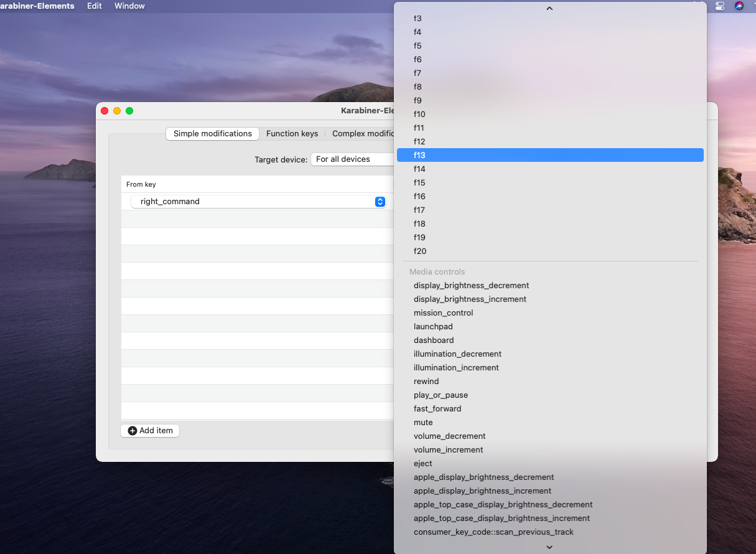Choose the f12 entry
This screenshot has width=756, height=554.
coord(550,141)
